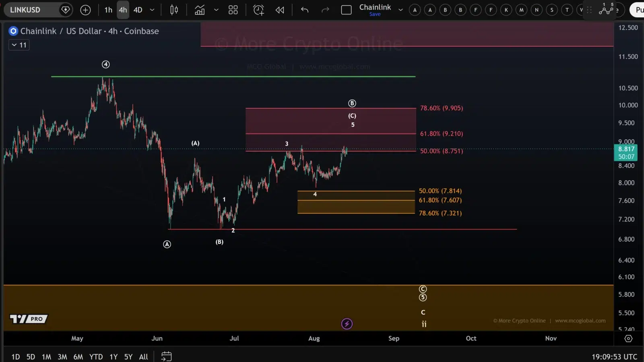
Task: Switch to the 4D interval
Action: click(x=138, y=10)
